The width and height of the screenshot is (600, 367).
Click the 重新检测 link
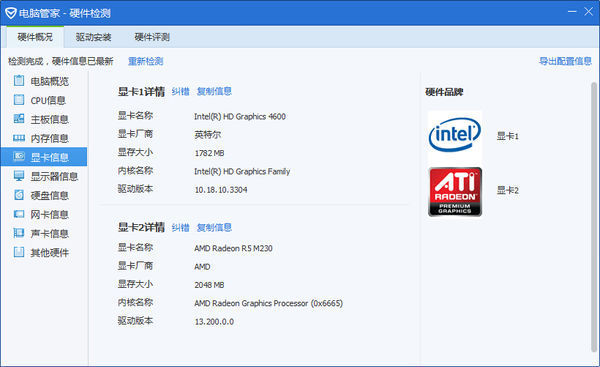pyautogui.click(x=145, y=61)
